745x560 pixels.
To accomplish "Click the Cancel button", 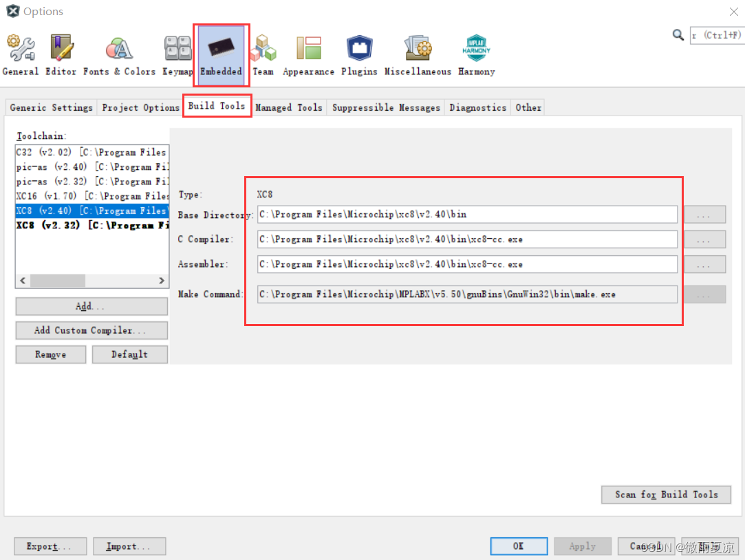I will point(646,546).
